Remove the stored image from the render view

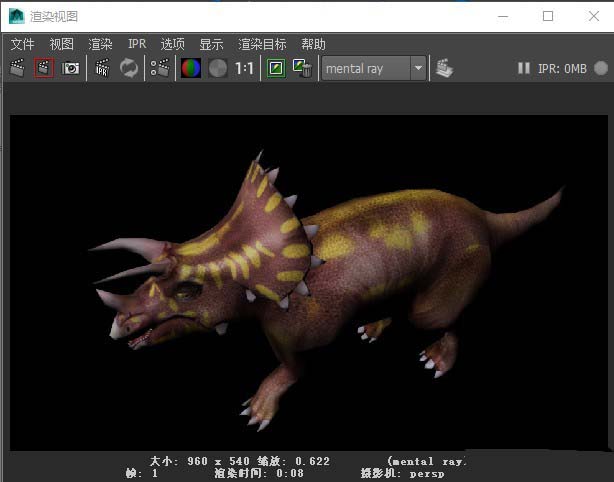click(x=301, y=68)
